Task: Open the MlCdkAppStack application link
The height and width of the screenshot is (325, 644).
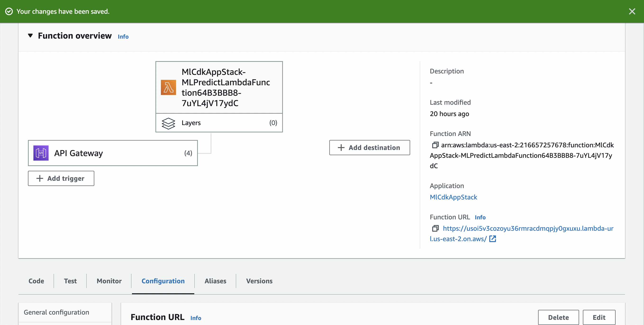Action: click(453, 197)
